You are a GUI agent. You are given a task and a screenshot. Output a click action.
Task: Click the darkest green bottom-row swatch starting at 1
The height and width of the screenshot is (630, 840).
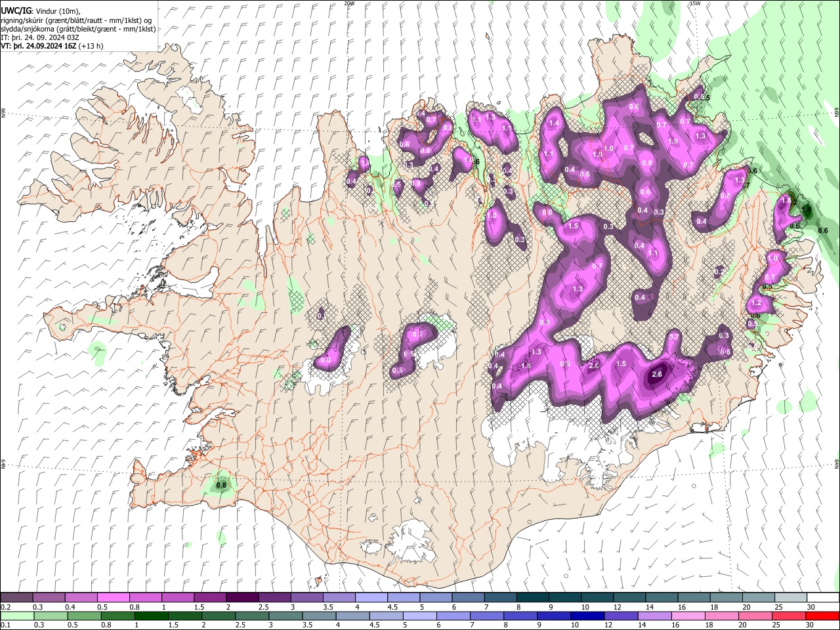point(152,616)
